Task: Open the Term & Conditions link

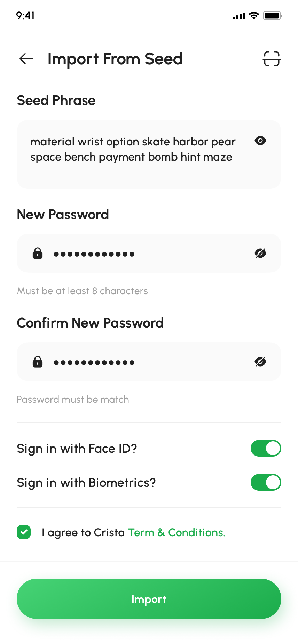Action: pyautogui.click(x=177, y=532)
